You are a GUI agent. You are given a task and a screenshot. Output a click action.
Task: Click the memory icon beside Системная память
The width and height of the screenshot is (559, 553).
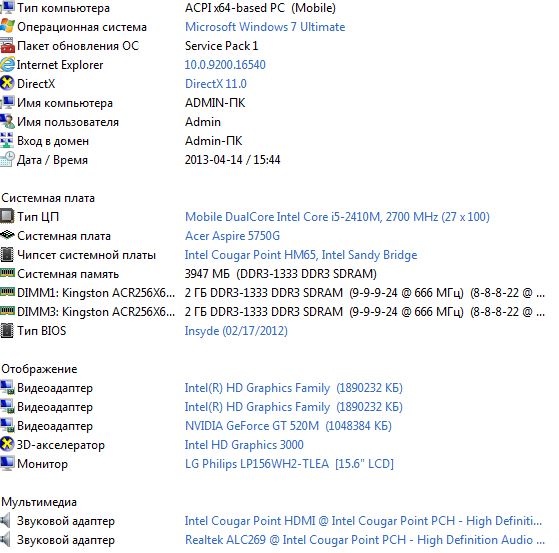pyautogui.click(x=7, y=273)
